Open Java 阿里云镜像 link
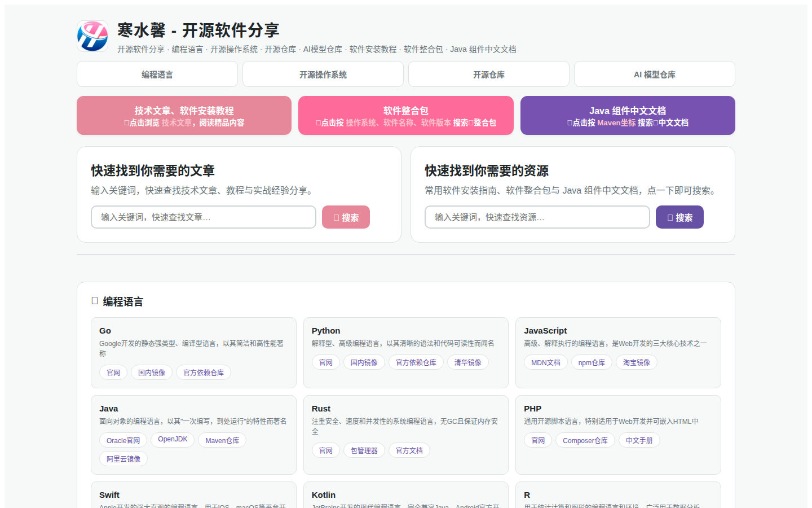 coord(123,459)
